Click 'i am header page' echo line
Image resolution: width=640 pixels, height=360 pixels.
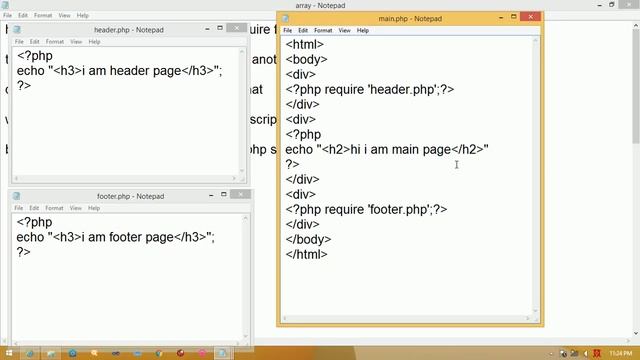(x=120, y=71)
